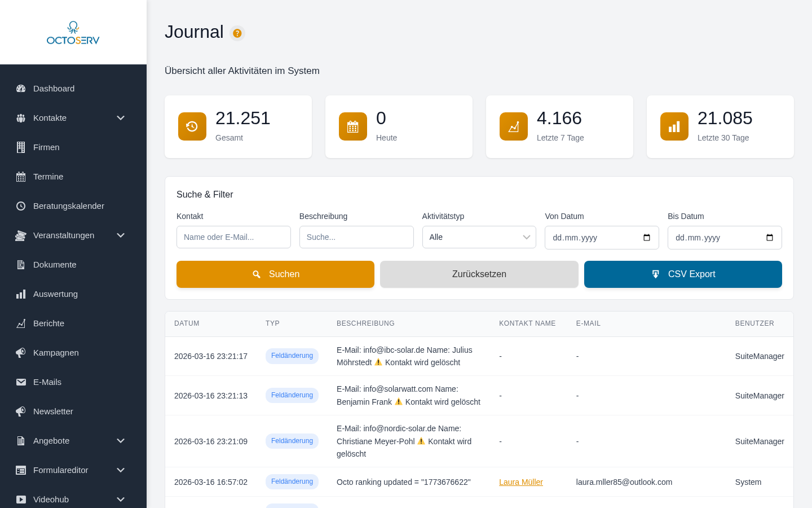Viewport: 812px width, 508px height.
Task: Open the Beratungskalender section
Action: [68, 206]
